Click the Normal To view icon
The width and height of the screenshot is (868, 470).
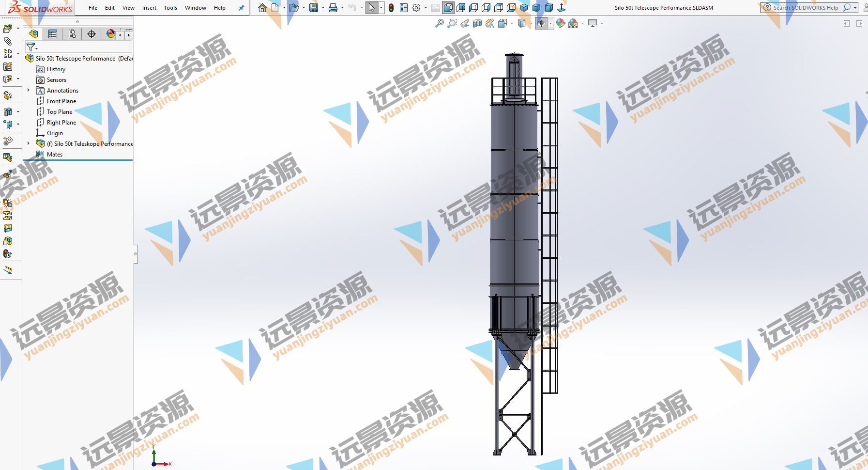(x=562, y=8)
